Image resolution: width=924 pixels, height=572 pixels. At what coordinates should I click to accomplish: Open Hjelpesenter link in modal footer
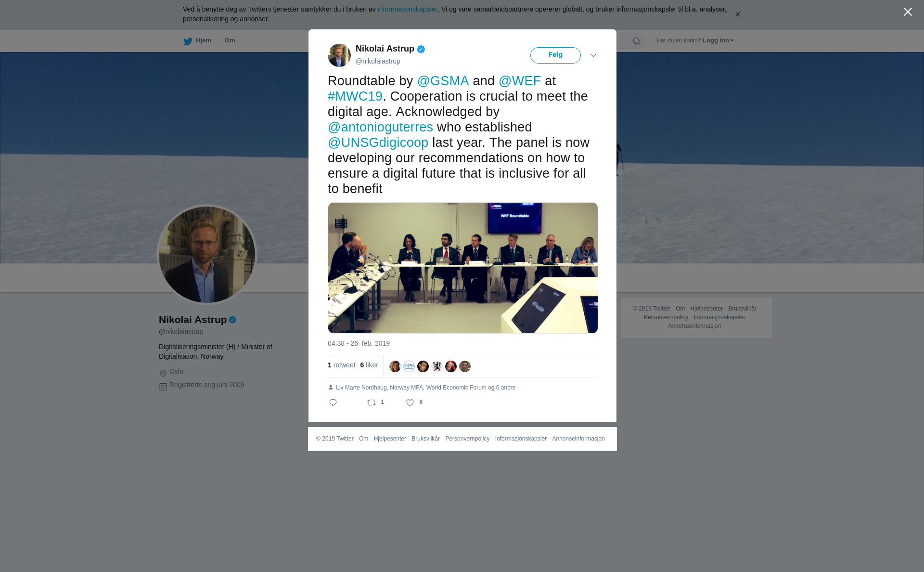coord(390,439)
